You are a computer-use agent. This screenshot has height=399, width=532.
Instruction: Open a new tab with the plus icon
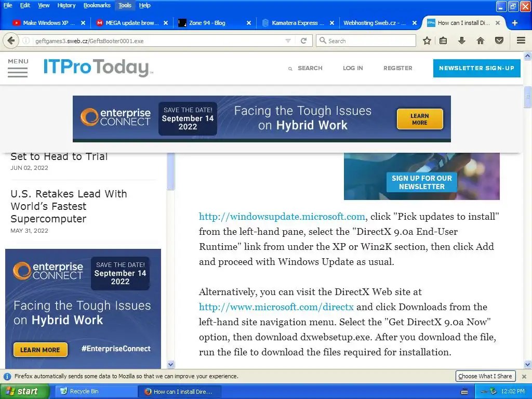[x=515, y=23]
